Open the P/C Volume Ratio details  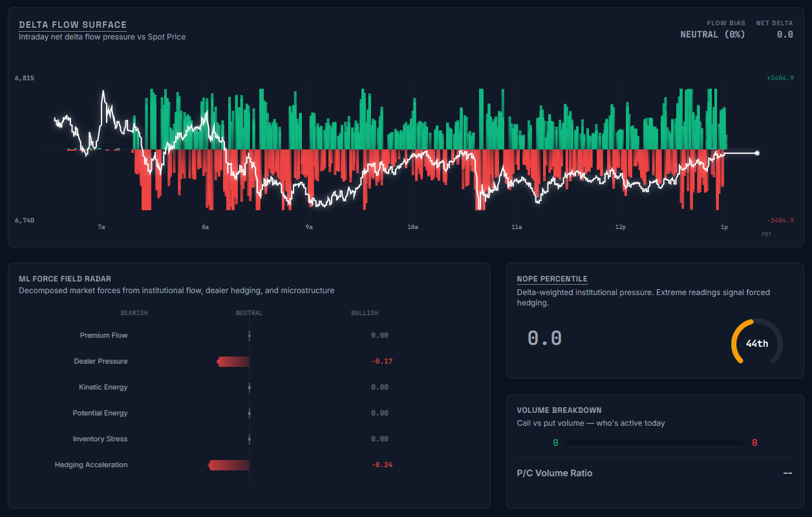tap(555, 473)
